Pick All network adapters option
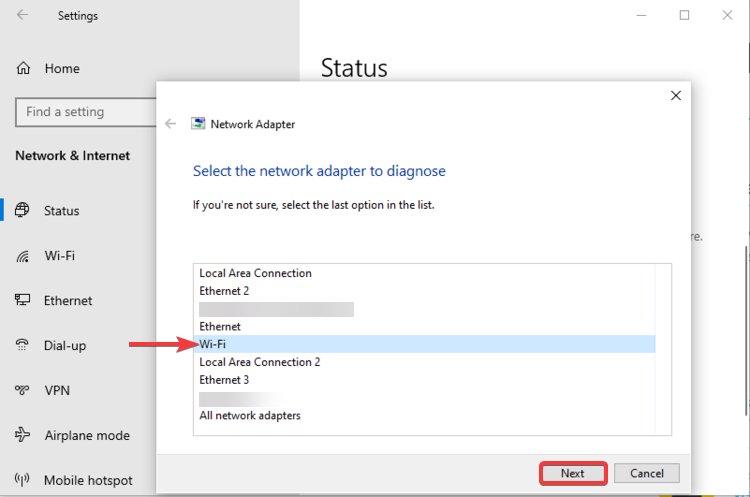Viewport: 750px width, 497px height. pyautogui.click(x=250, y=415)
